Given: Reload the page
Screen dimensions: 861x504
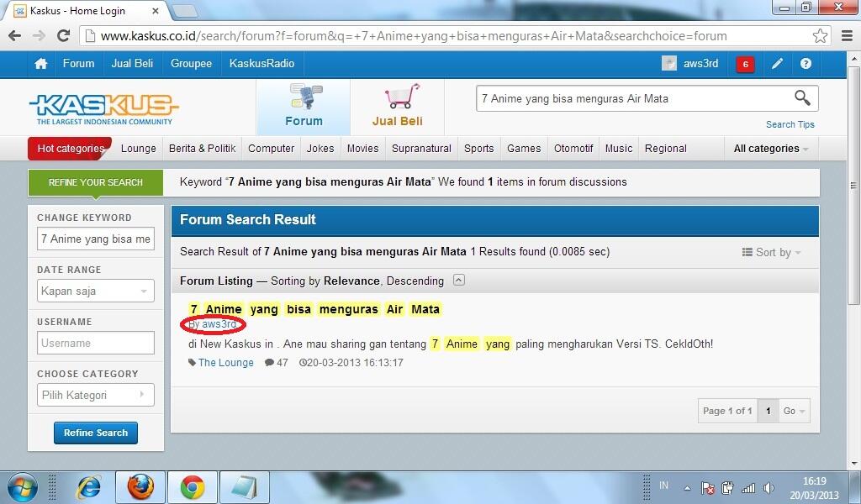Looking at the screenshot, I should [64, 35].
